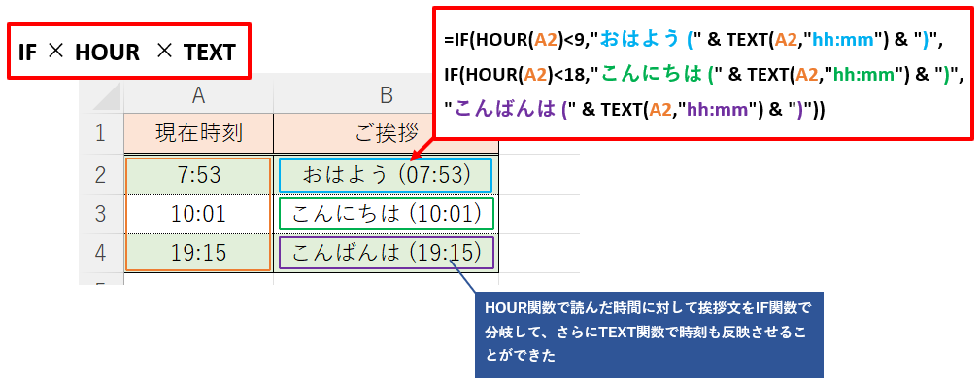Select cell showing おはよう (07:53)
This screenshot has width=980, height=386.
pyautogui.click(x=387, y=175)
